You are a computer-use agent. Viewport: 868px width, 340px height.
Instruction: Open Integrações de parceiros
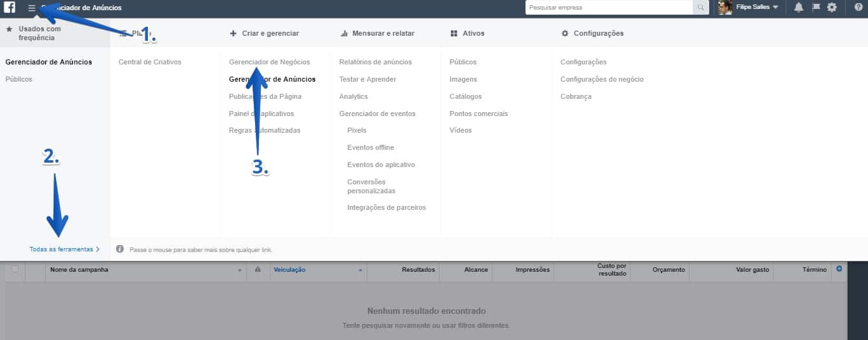(x=386, y=207)
